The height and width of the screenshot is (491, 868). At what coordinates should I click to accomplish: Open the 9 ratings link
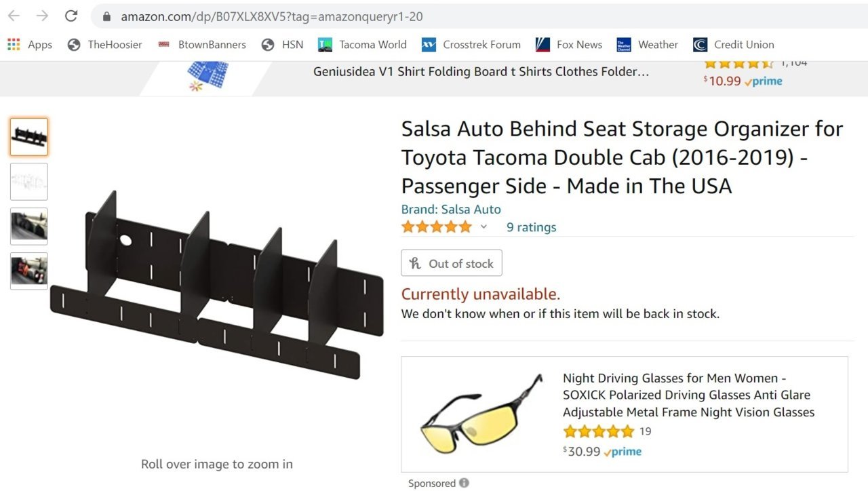point(531,227)
